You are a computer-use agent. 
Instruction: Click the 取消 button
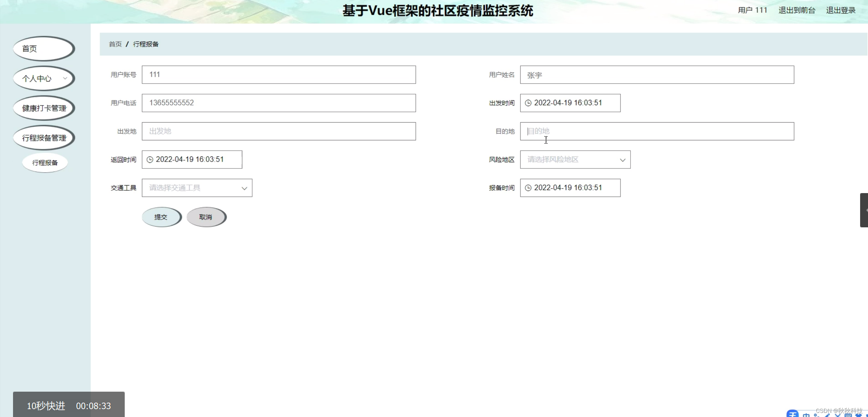(206, 217)
